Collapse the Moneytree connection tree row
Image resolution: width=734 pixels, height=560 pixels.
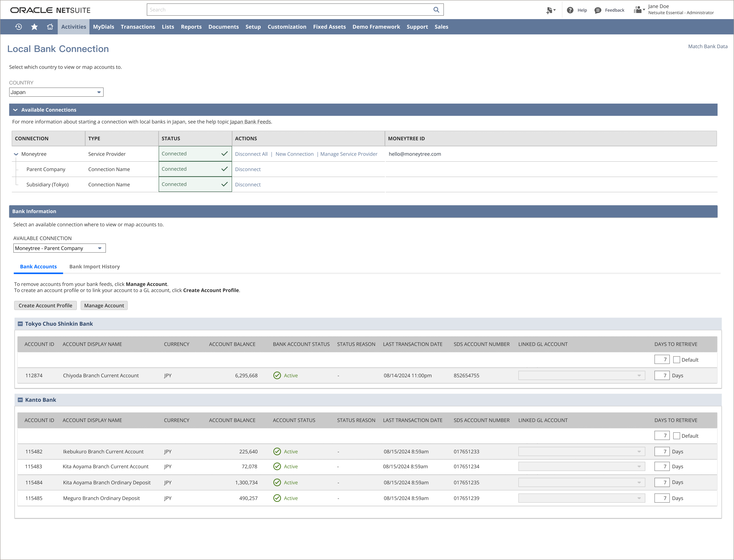tap(16, 154)
